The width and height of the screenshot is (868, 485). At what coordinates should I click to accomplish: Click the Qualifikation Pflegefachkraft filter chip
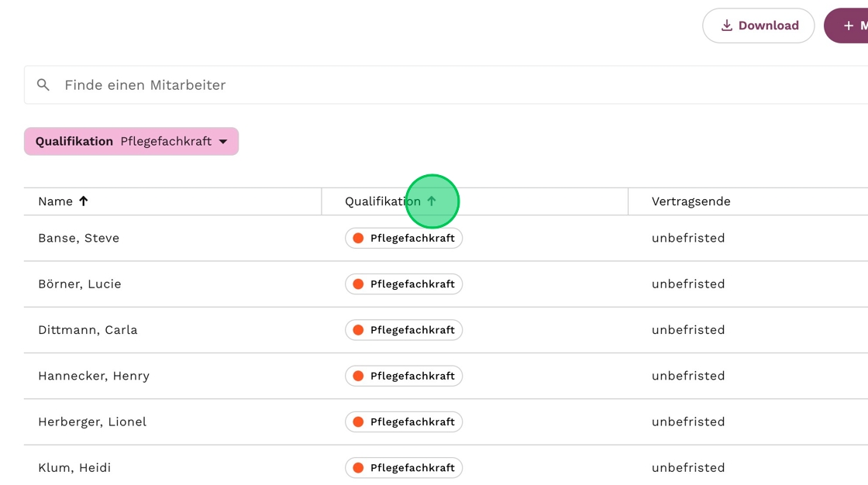click(131, 142)
